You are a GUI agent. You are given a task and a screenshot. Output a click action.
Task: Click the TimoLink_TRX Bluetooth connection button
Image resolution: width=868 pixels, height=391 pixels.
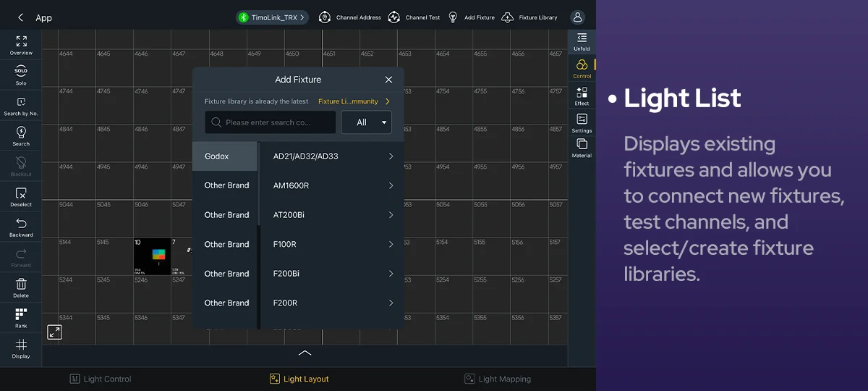[272, 17]
